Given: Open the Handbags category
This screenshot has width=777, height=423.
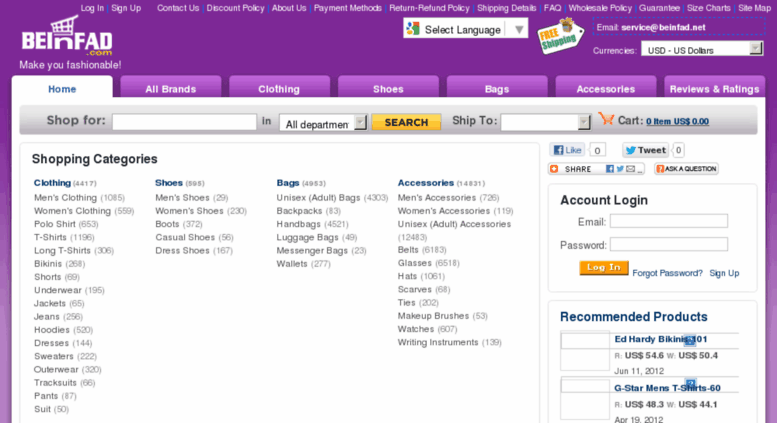Looking at the screenshot, I should (x=298, y=224).
